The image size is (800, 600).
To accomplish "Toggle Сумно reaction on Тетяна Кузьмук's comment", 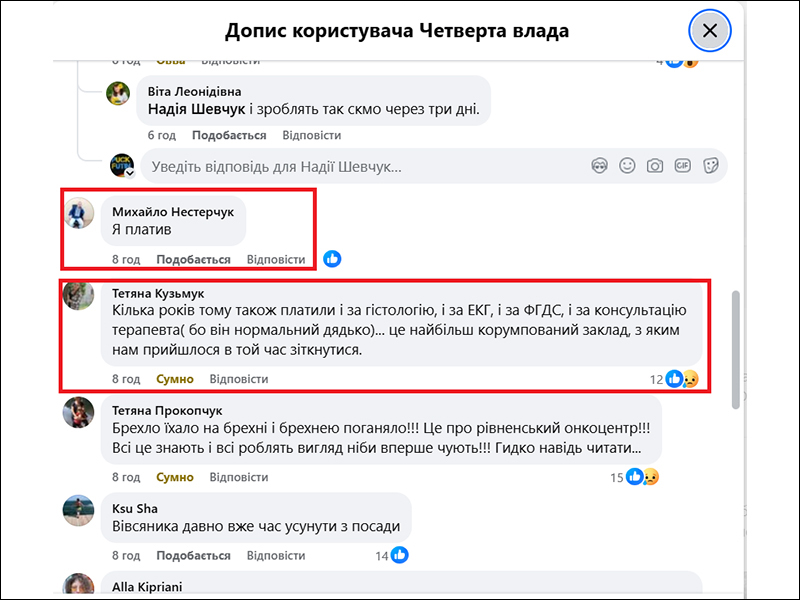I will (x=175, y=379).
